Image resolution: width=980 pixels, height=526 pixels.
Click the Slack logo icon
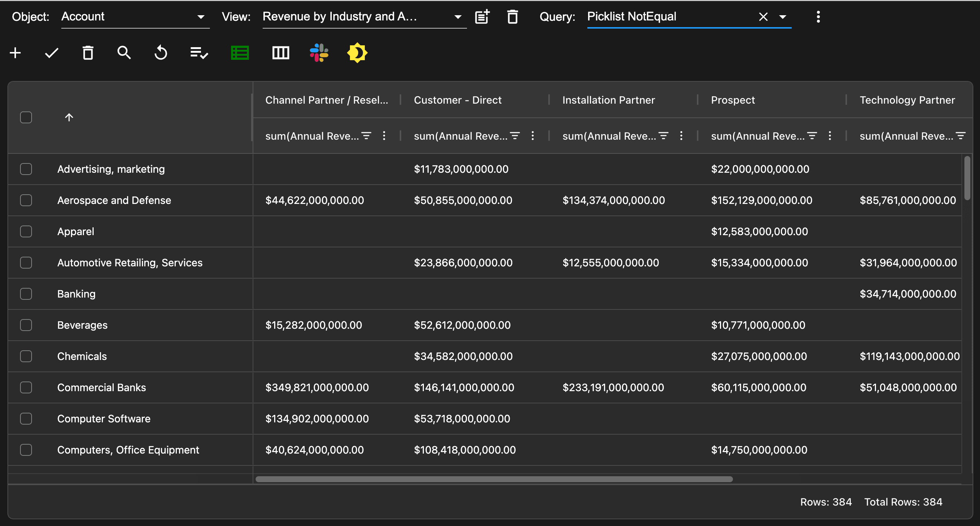pyautogui.click(x=319, y=53)
